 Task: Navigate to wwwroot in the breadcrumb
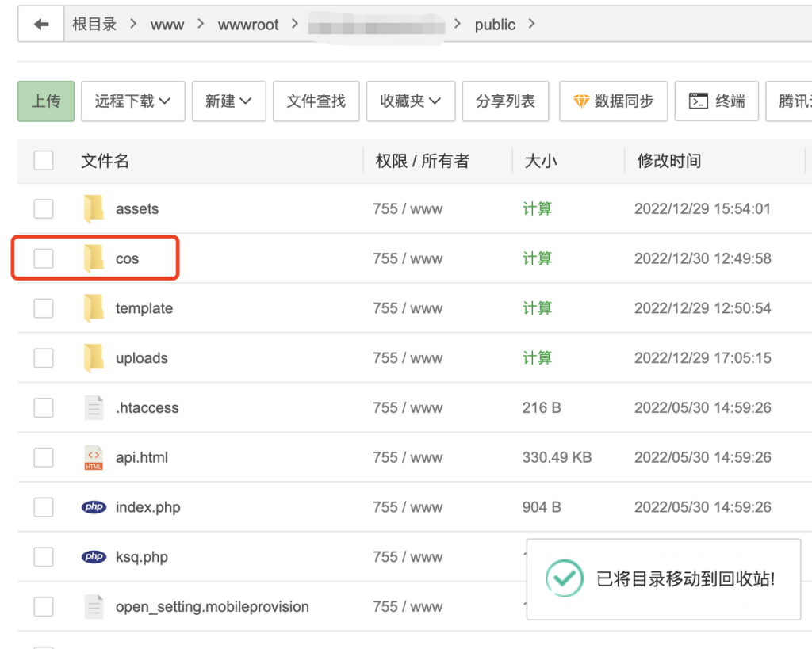click(247, 25)
